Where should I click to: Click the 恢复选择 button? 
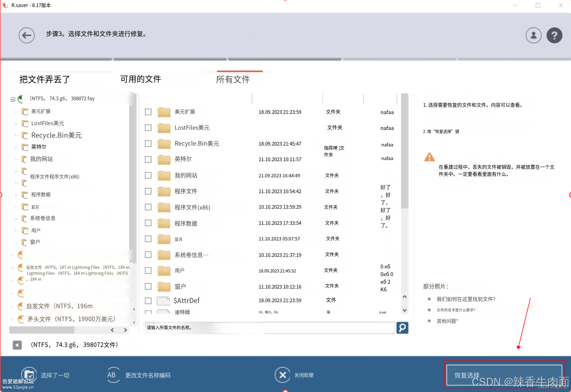(x=504, y=375)
